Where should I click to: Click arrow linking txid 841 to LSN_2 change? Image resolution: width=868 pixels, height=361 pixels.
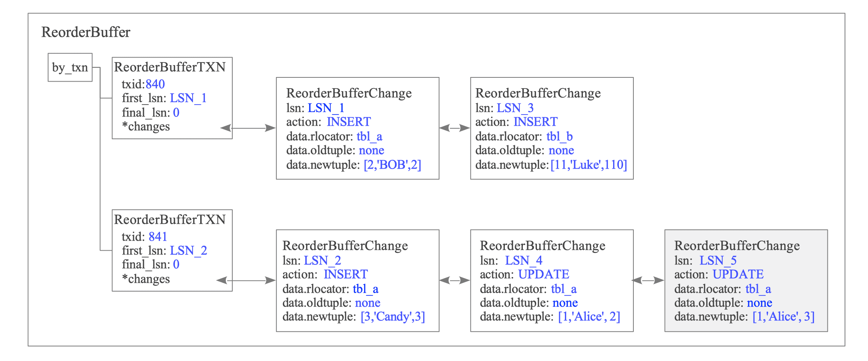click(246, 281)
